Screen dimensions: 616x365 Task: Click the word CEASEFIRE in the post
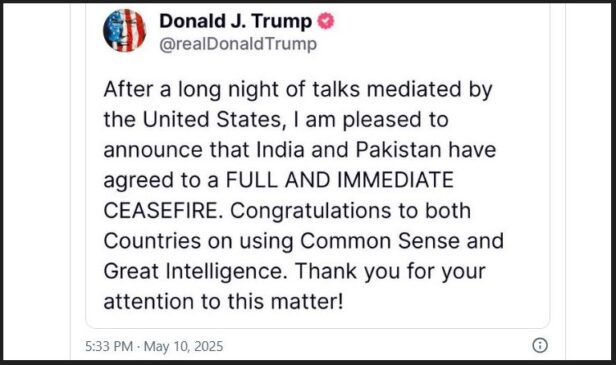163,211
